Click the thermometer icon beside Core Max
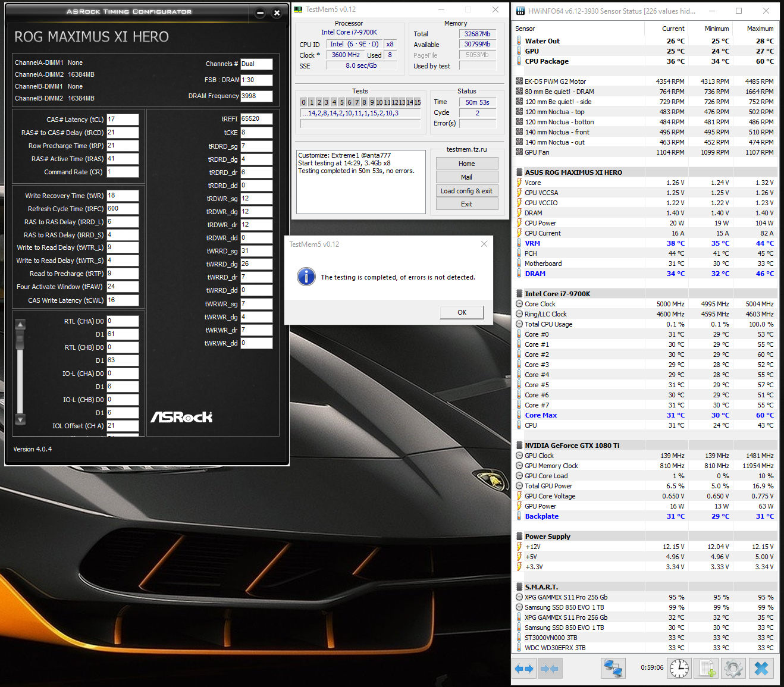The width and height of the screenshot is (784, 687). (x=519, y=415)
